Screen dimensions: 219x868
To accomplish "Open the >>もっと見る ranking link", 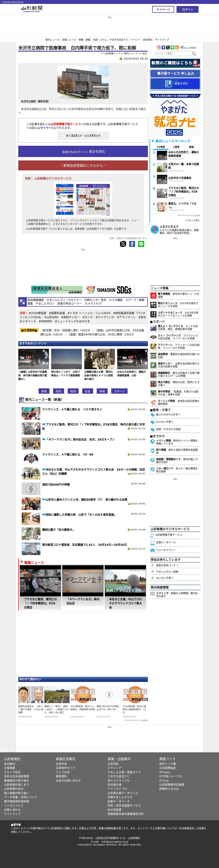I will coord(192,220).
